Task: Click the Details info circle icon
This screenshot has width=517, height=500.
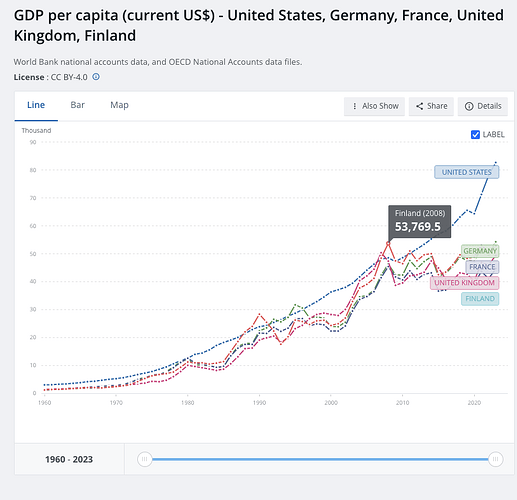Action: click(x=469, y=106)
